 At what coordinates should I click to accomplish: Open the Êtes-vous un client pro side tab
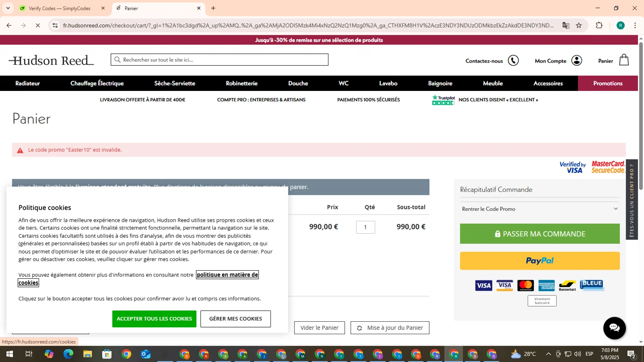(632, 200)
